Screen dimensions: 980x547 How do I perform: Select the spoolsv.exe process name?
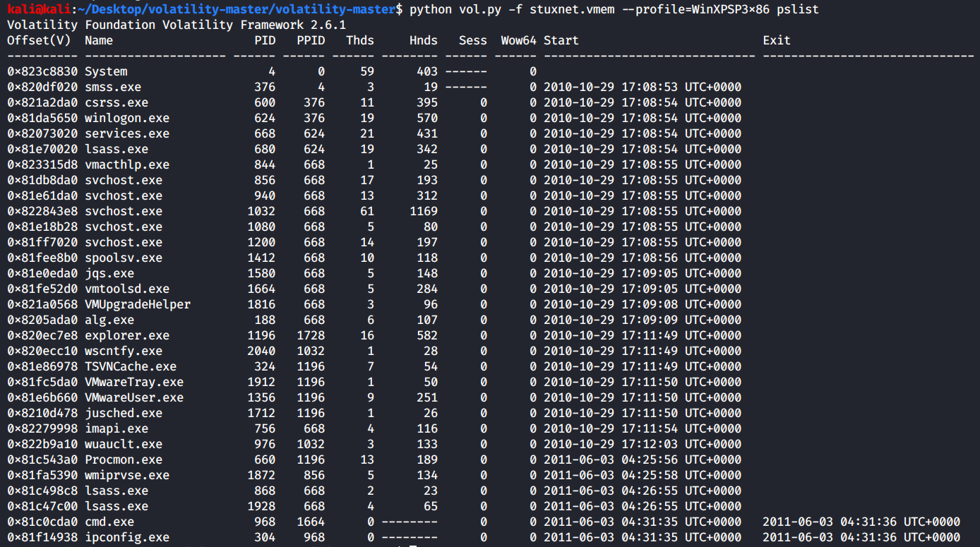124,258
